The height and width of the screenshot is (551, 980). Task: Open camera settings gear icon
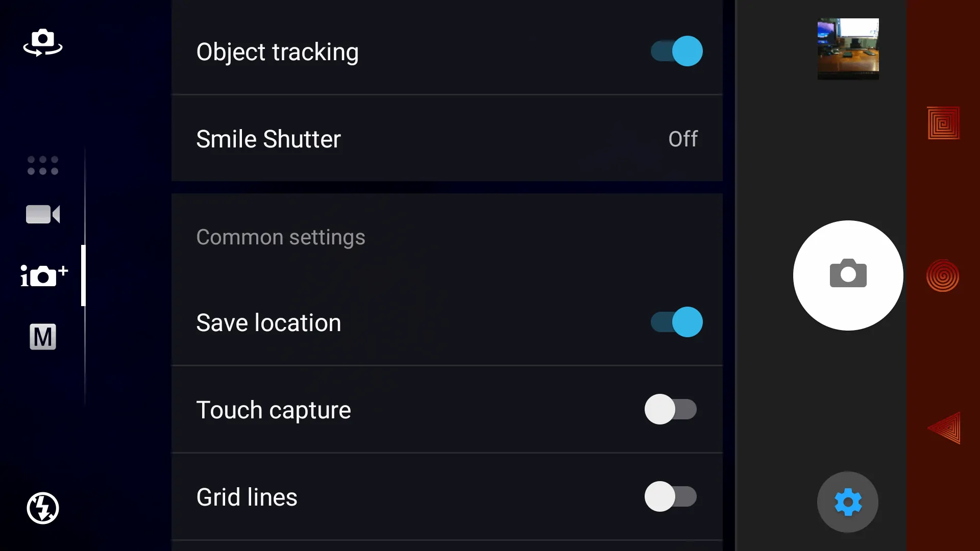click(848, 502)
